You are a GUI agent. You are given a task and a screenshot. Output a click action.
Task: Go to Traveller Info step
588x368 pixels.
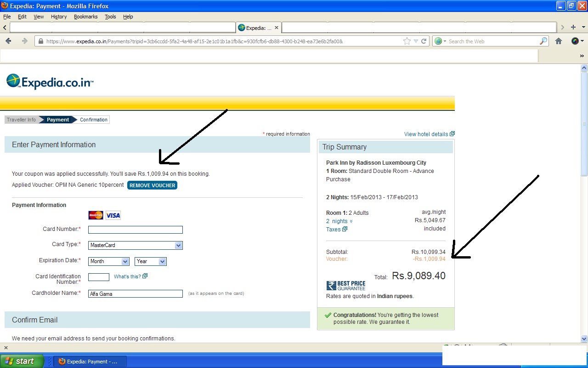click(21, 120)
